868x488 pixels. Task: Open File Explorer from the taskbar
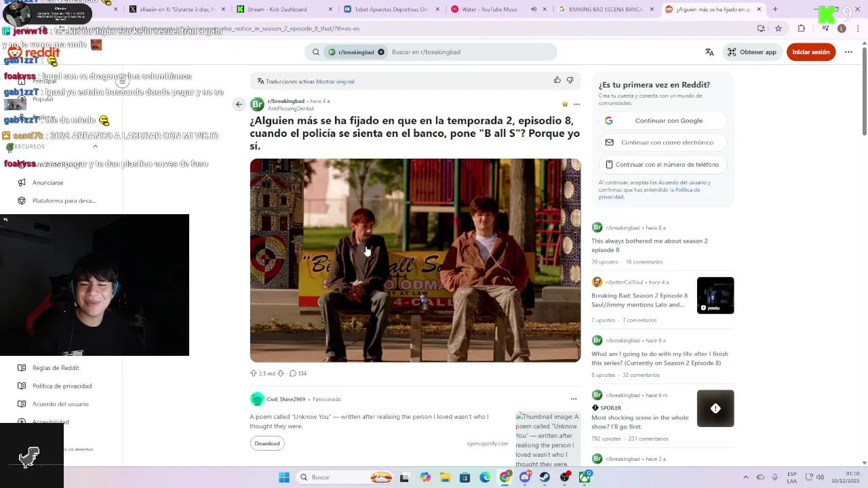point(445,477)
